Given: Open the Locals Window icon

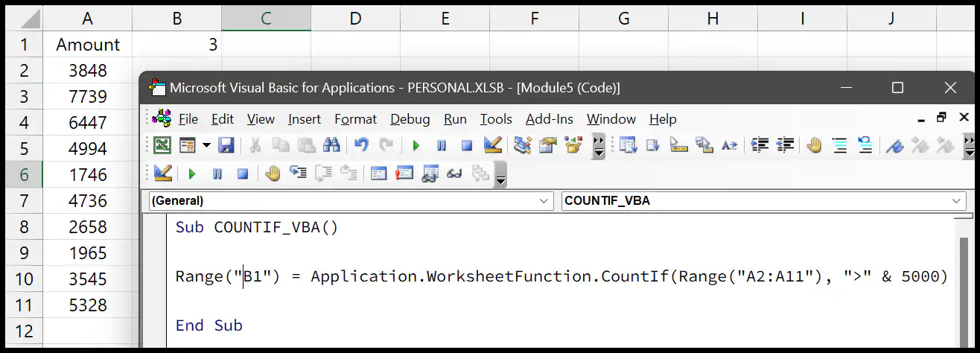Looking at the screenshot, I should 378,174.
